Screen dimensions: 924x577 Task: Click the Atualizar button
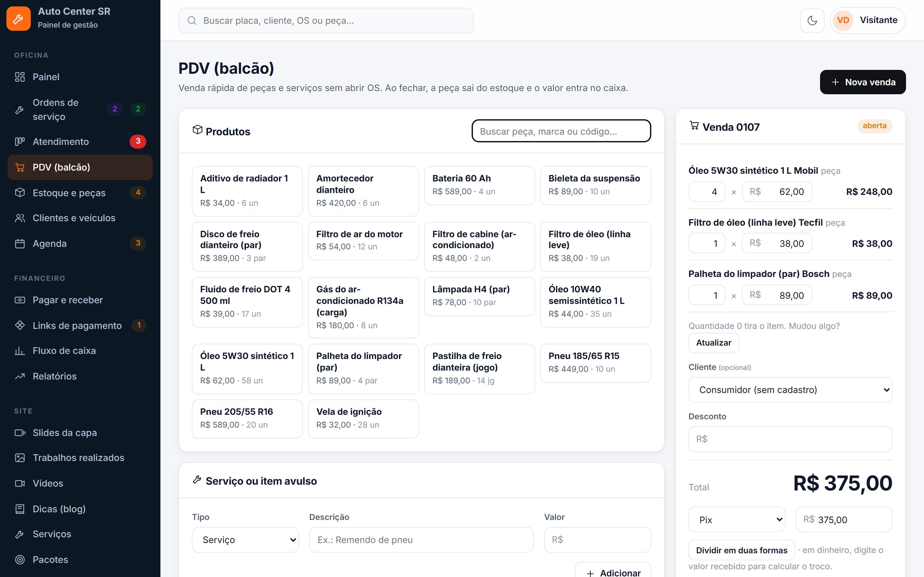[x=713, y=343]
